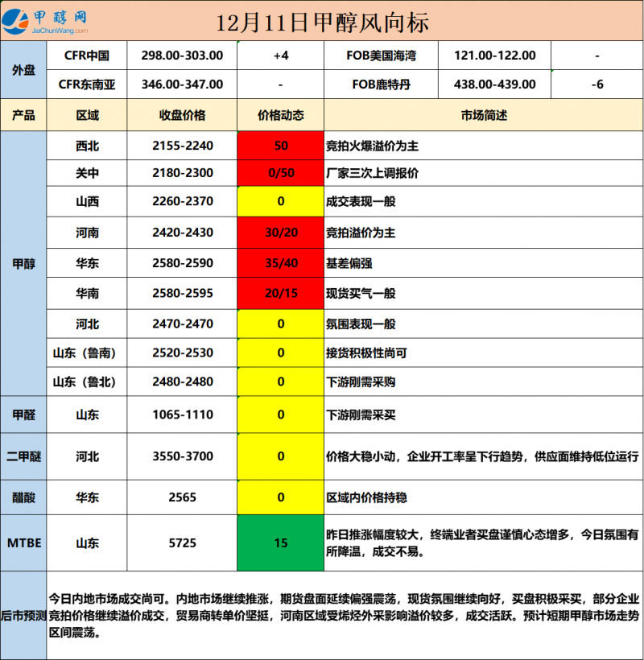Click description 竞拍火爆溢价为主
The height and width of the screenshot is (660, 644).
[372, 146]
